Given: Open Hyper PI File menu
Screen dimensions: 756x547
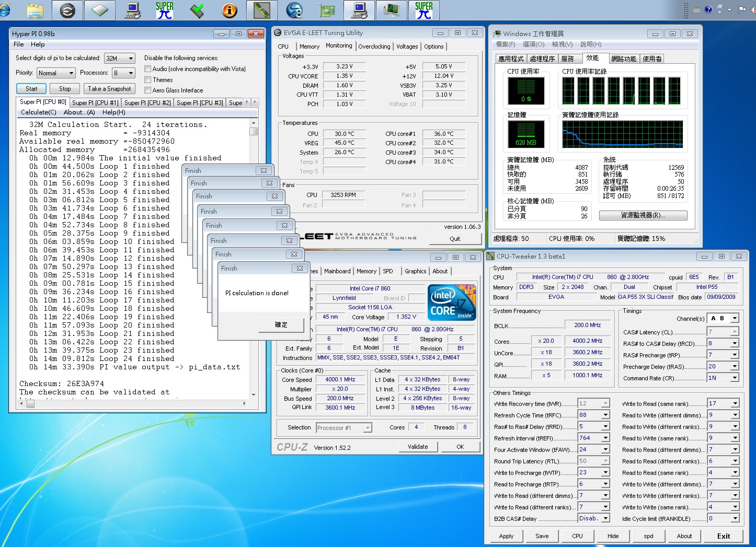Looking at the screenshot, I should (19, 44).
